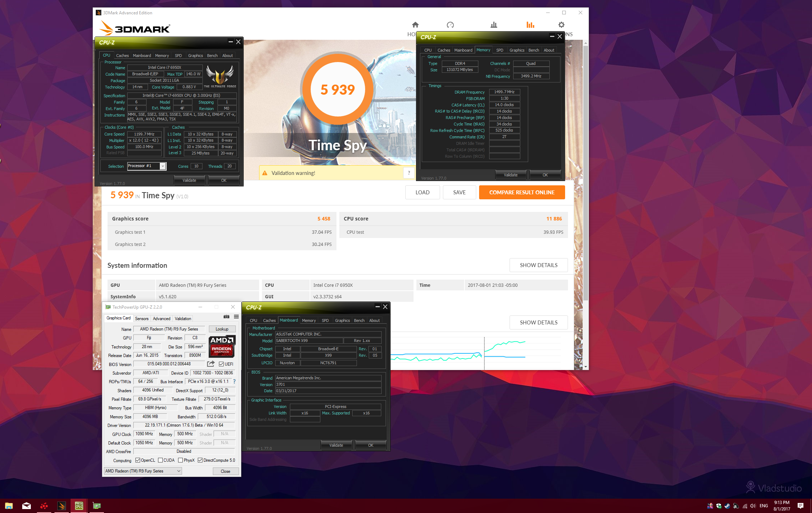Viewport: 812px width, 513px height.
Task: Toggle UEFI checkbox in GPU-Z
Action: tap(221, 364)
